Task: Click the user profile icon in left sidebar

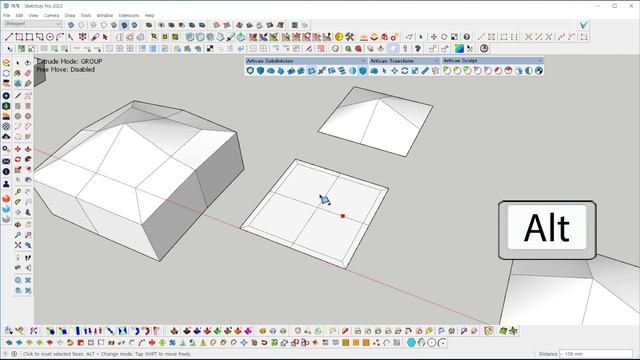Action: [6, 184]
